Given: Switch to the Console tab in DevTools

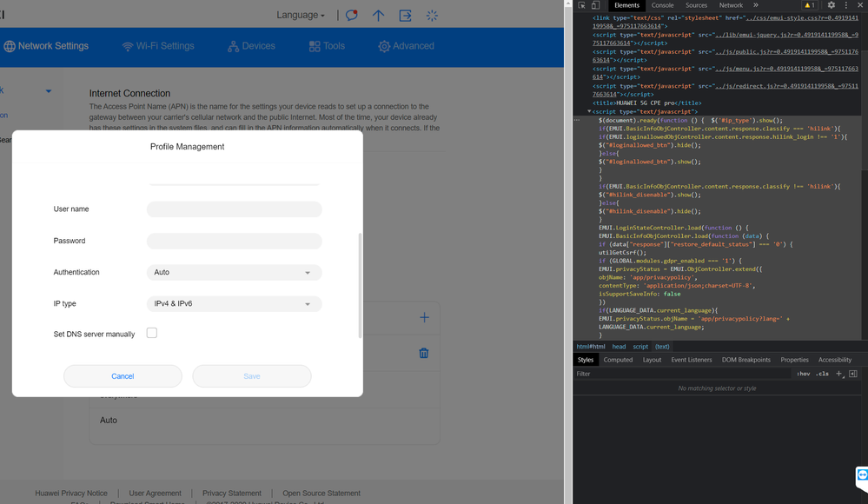Looking at the screenshot, I should coord(663,5).
